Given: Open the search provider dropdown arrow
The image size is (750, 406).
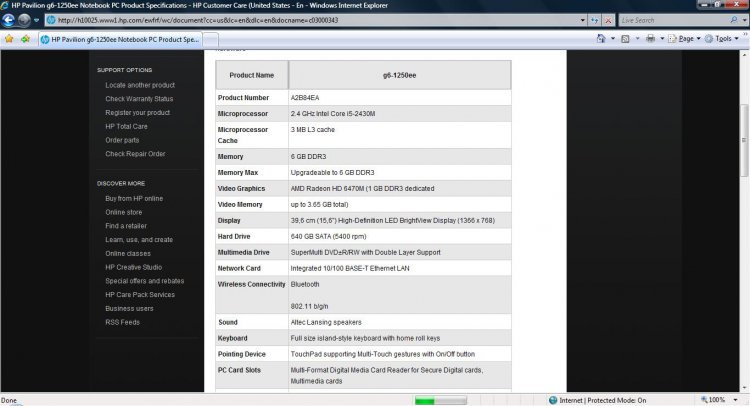Looking at the screenshot, I should point(744,20).
